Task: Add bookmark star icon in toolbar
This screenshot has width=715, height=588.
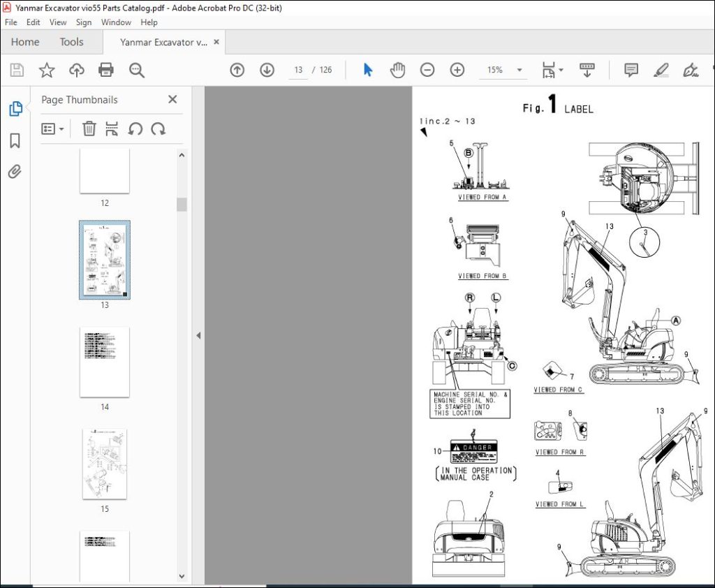Action: point(47,70)
